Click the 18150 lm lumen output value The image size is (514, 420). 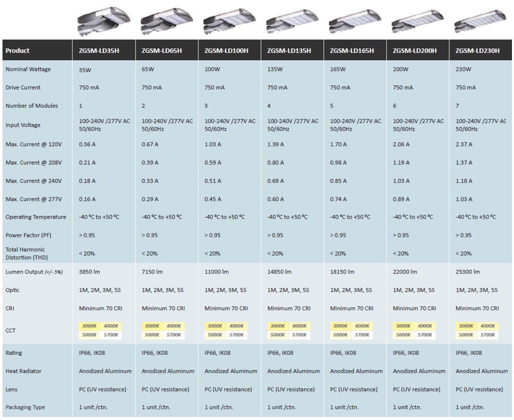[342, 272]
